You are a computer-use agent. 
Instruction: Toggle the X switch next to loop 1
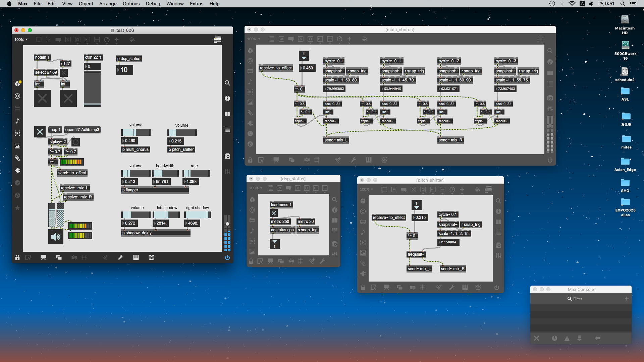(40, 132)
